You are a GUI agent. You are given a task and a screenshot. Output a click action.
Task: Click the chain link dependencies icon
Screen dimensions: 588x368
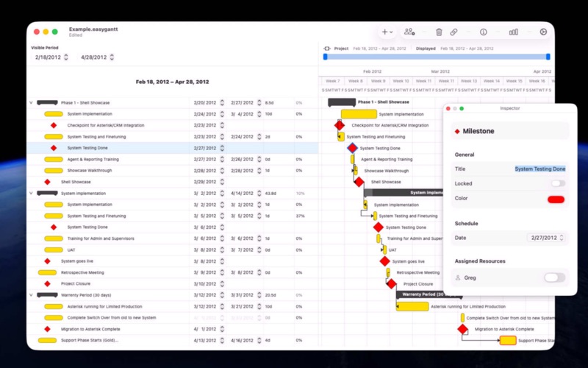(453, 32)
